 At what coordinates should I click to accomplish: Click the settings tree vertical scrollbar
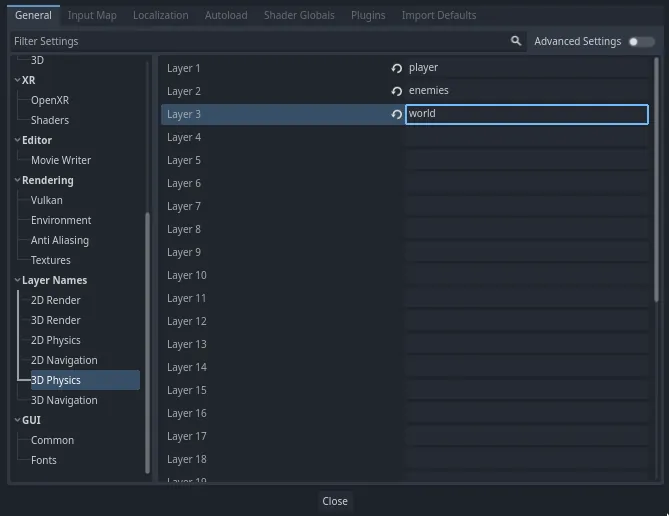tap(148, 340)
